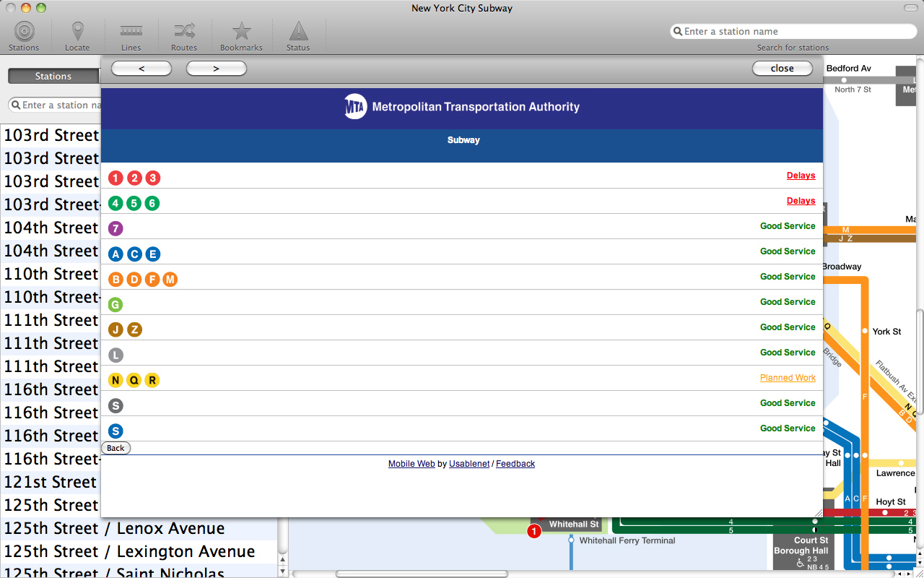This screenshot has width=924, height=578.
Task: Click the toolbar station name search field
Action: 793,32
